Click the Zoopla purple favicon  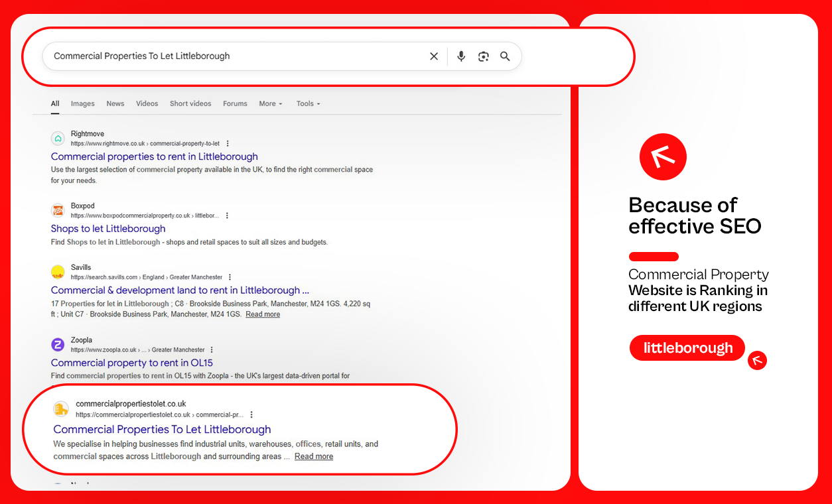pos(58,344)
